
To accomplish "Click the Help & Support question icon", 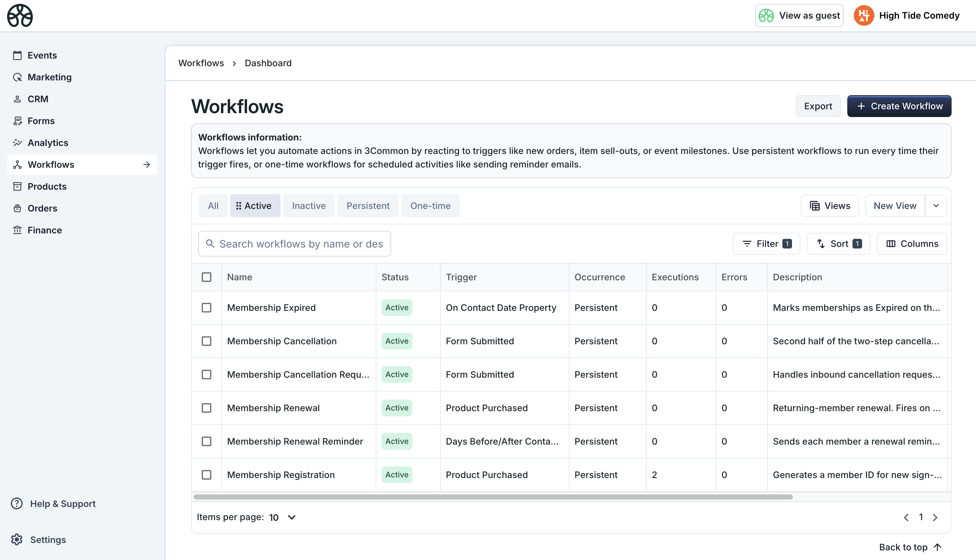I will click(x=16, y=503).
